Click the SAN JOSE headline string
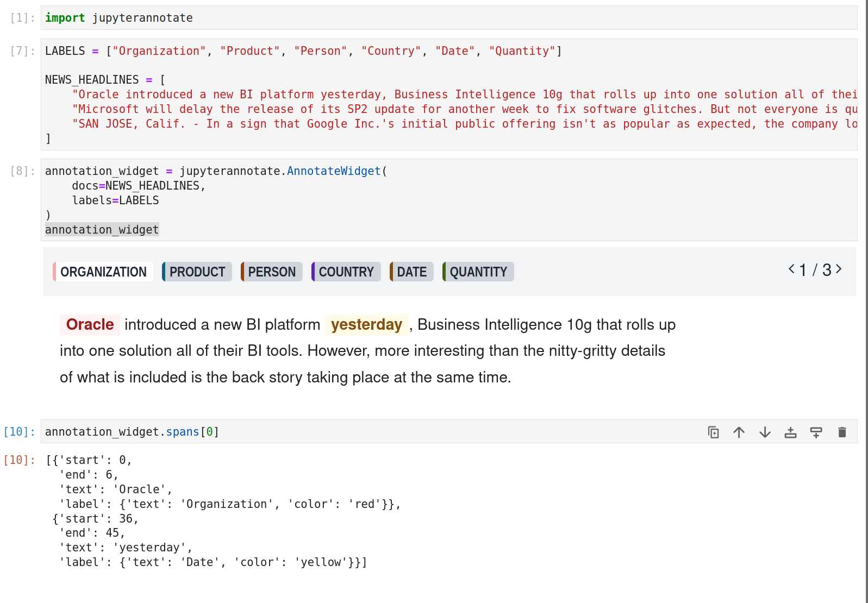868x603 pixels. [x=465, y=124]
